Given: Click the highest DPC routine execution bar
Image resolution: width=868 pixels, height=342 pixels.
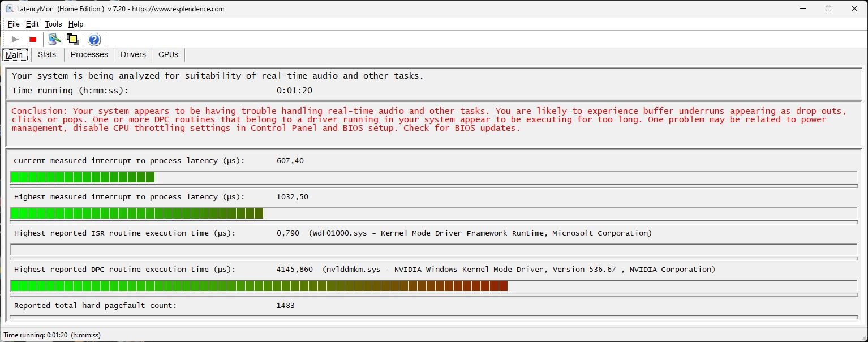Looking at the screenshot, I should click(x=433, y=286).
